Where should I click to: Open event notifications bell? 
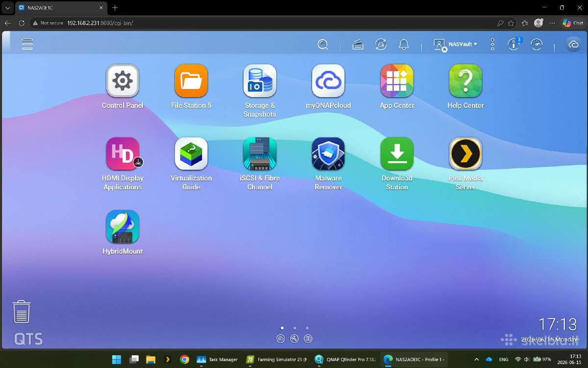coord(404,45)
